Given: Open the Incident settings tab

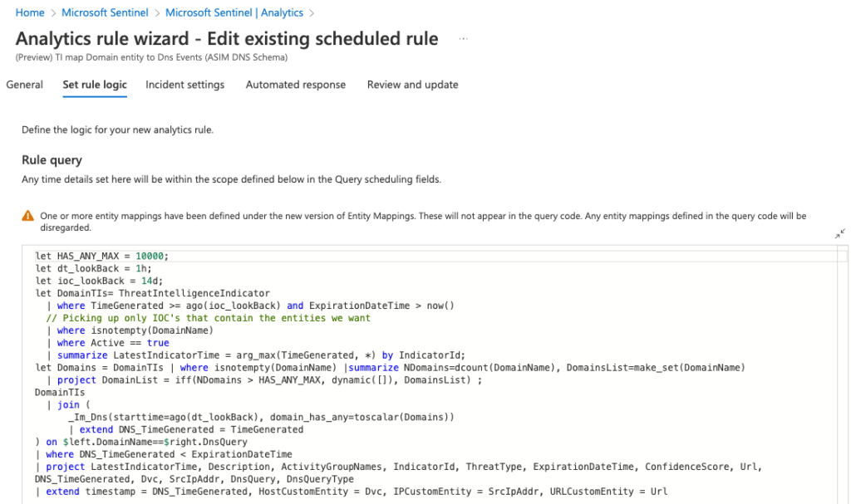Looking at the screenshot, I should pos(185,85).
